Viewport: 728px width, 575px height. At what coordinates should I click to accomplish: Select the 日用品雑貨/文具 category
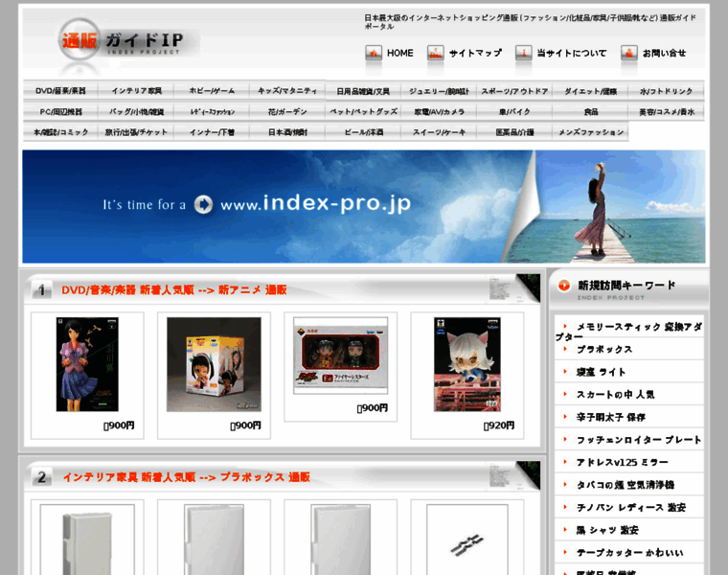pyautogui.click(x=363, y=91)
